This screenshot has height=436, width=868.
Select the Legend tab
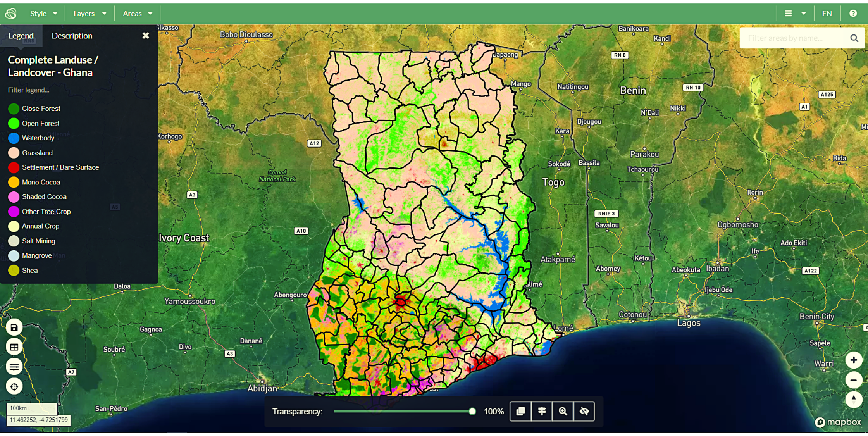click(21, 36)
